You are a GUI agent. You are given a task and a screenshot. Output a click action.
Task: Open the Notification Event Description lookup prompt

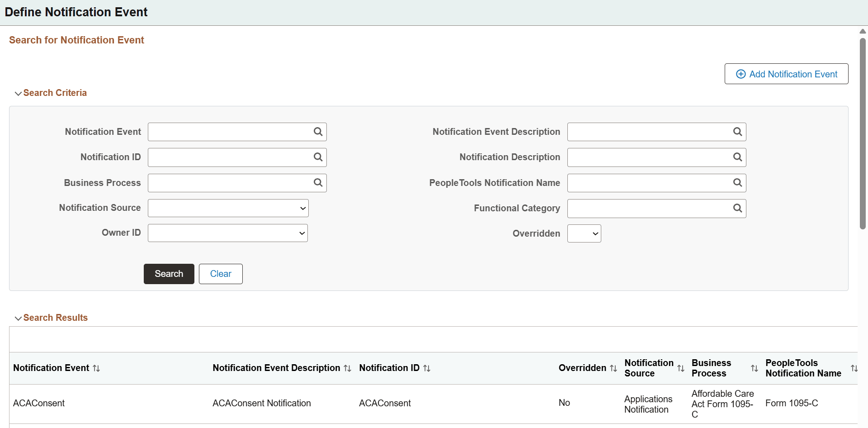737,132
